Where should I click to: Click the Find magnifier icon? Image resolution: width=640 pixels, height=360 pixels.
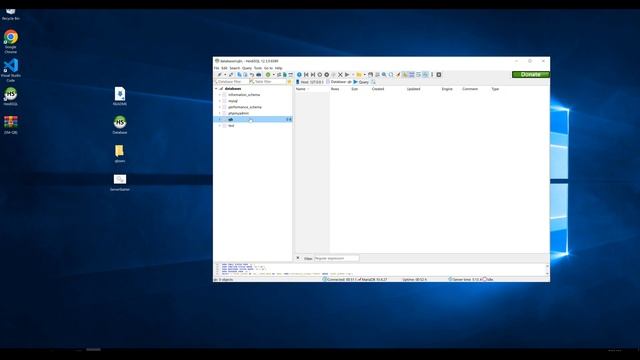pos(384,75)
